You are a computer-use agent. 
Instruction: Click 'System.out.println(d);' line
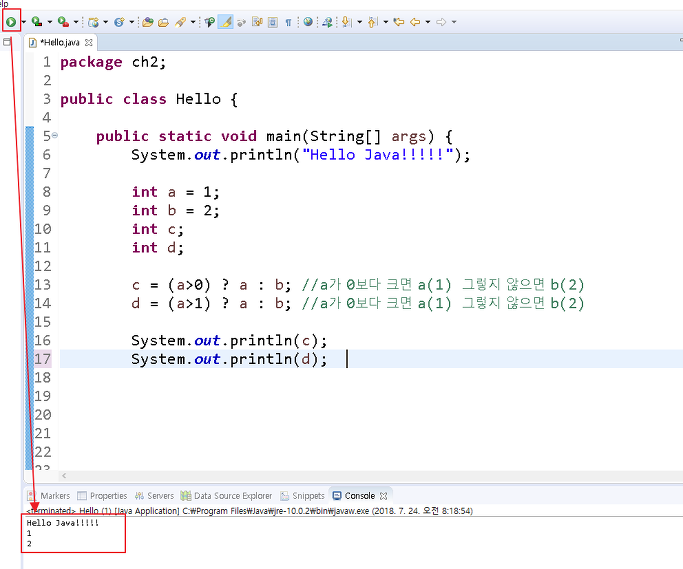click(x=229, y=359)
